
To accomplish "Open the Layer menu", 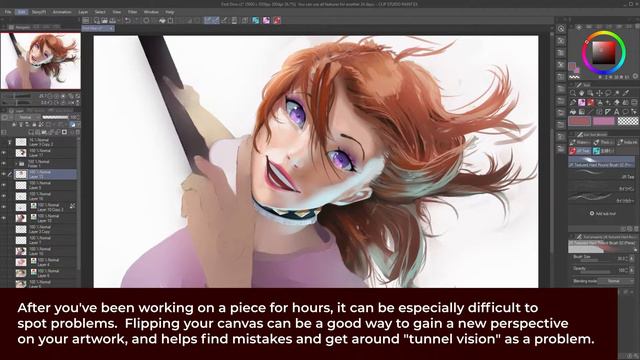I will tap(83, 12).
